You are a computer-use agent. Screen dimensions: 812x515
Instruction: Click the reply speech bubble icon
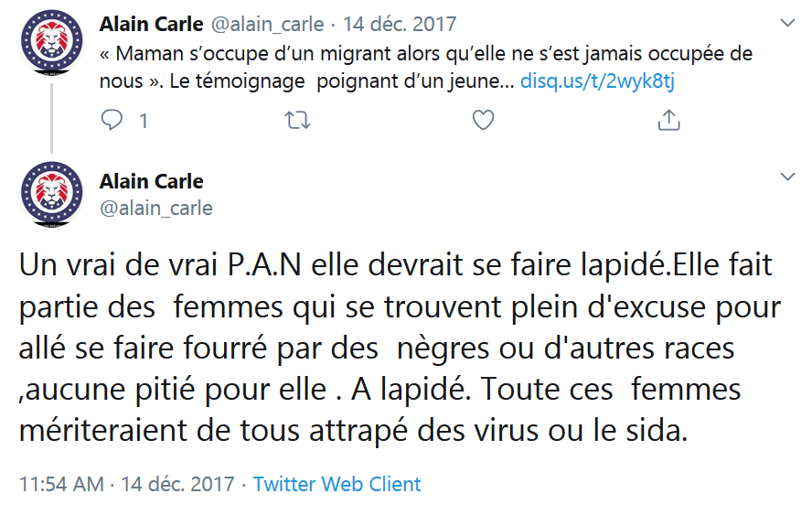click(x=112, y=120)
